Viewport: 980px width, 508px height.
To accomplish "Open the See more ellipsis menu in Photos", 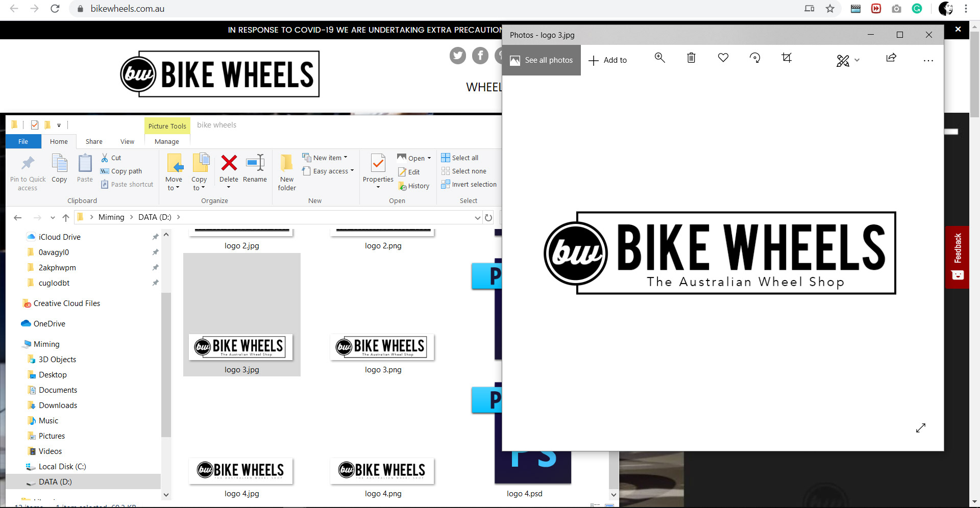I will [x=928, y=61].
